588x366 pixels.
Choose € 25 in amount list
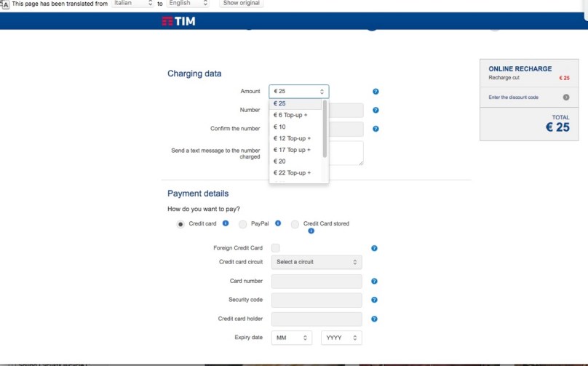click(295, 103)
